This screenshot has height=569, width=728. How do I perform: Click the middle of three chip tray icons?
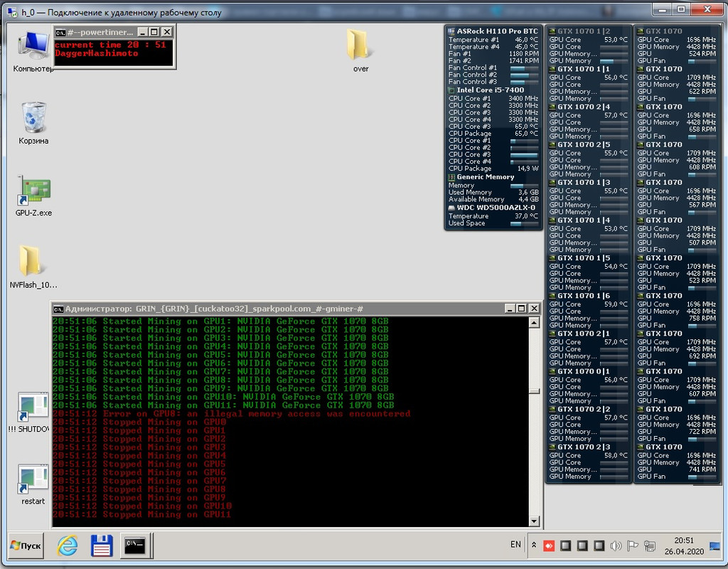582,546
